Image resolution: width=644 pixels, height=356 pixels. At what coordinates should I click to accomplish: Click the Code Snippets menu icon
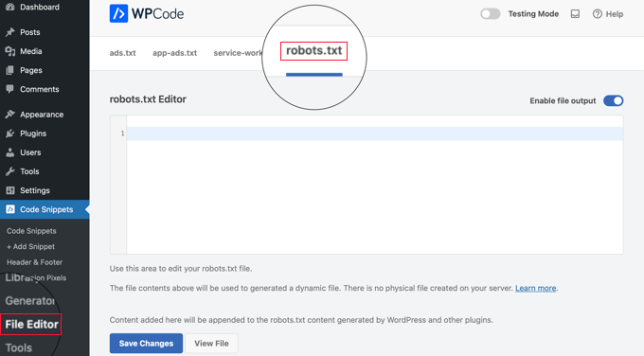(10, 209)
